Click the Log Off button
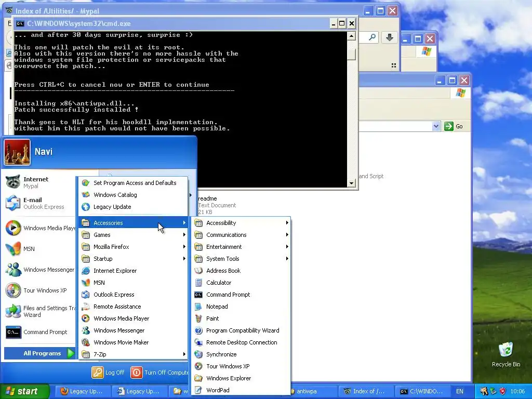This screenshot has width=532, height=399. [x=108, y=373]
